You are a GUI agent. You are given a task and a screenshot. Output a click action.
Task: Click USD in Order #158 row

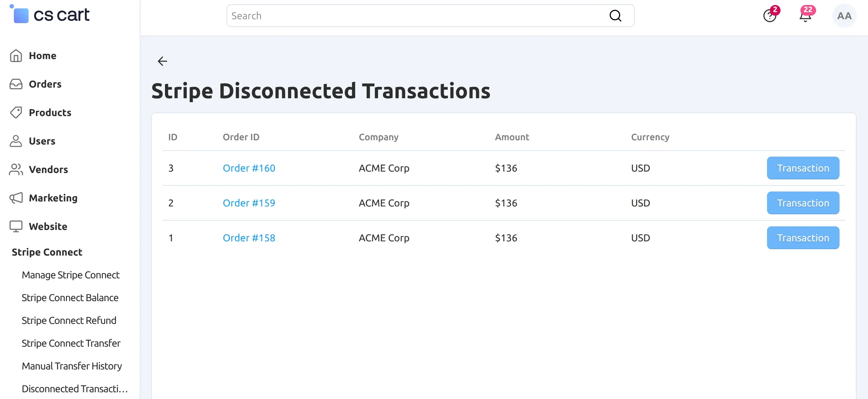pyautogui.click(x=641, y=238)
